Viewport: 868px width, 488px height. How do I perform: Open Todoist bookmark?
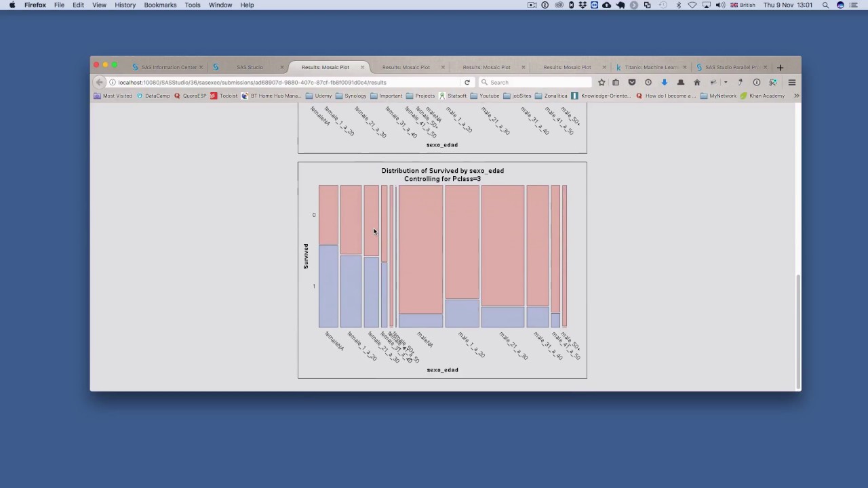click(224, 96)
